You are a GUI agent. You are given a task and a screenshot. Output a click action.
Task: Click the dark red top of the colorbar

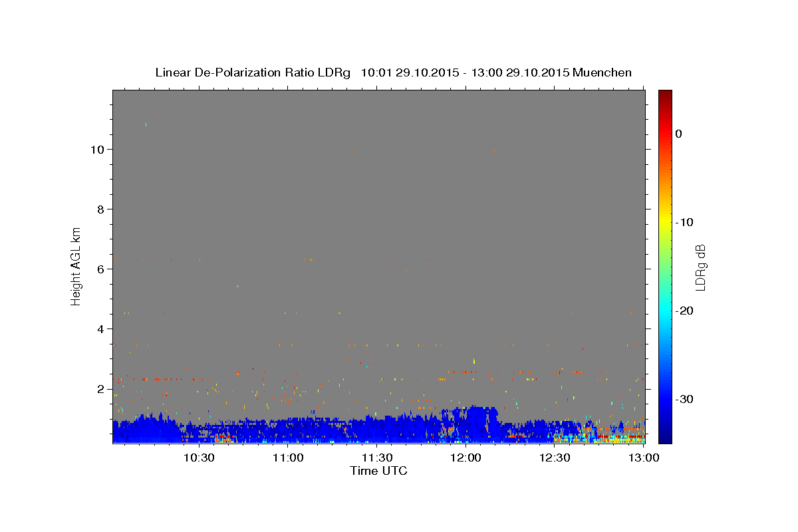[665, 94]
